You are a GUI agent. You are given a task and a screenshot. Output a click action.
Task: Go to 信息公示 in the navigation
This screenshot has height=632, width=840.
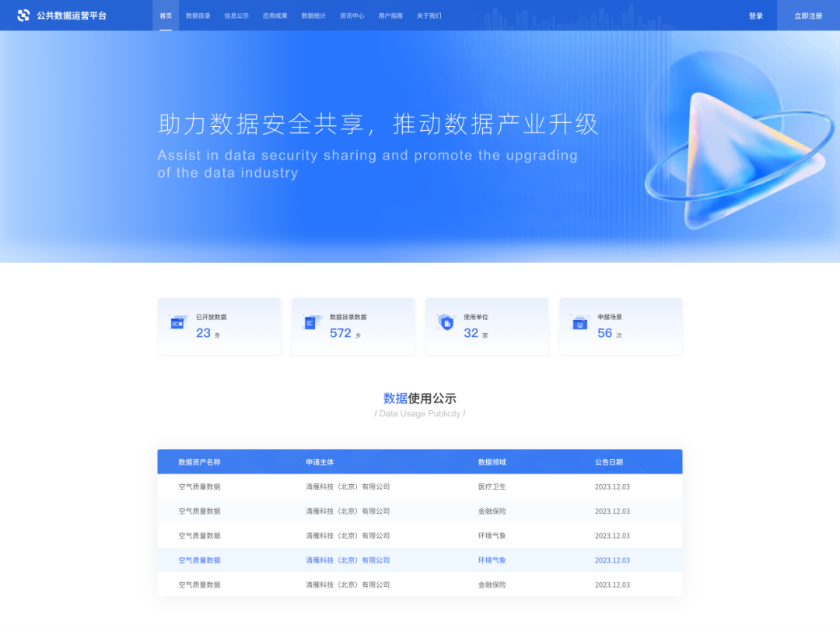[236, 16]
